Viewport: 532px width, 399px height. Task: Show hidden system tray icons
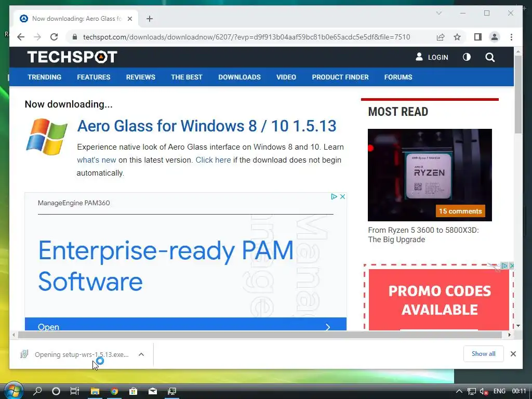459,391
